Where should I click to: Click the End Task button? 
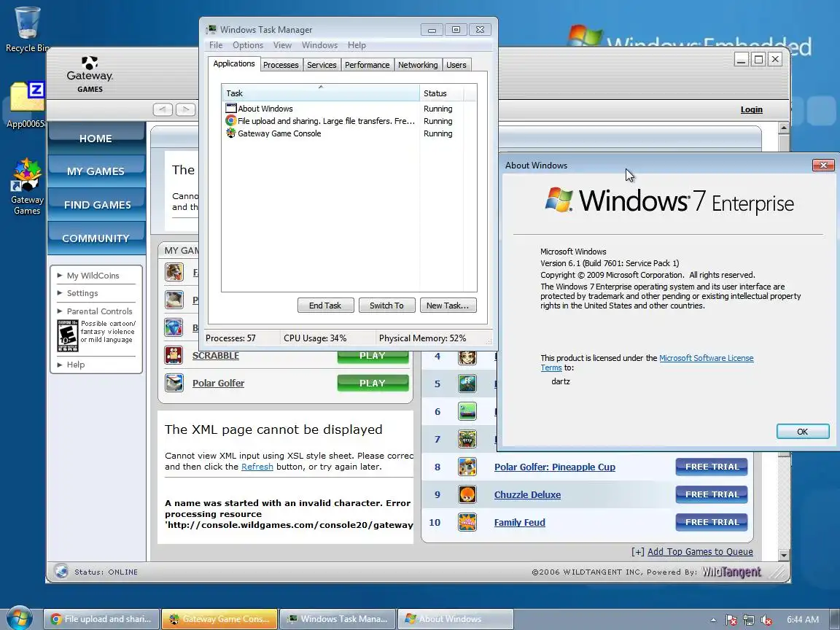(x=325, y=306)
